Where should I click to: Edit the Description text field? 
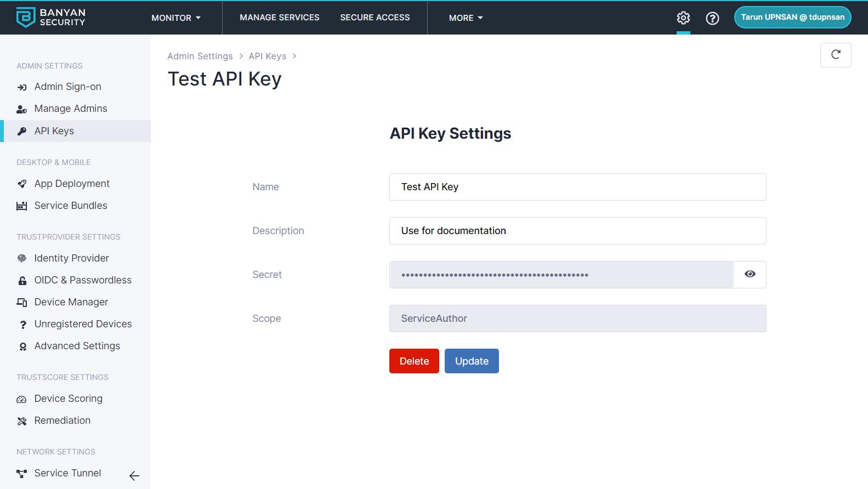(577, 231)
